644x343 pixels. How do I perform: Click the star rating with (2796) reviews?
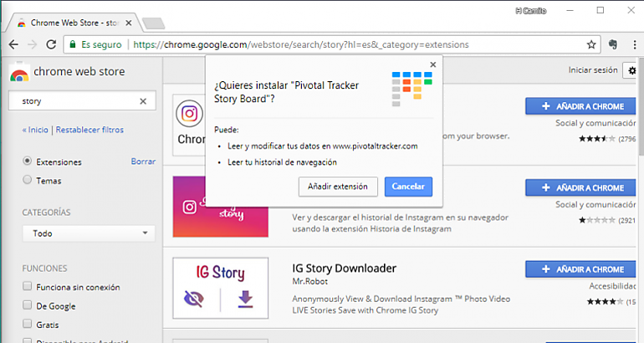click(597, 139)
